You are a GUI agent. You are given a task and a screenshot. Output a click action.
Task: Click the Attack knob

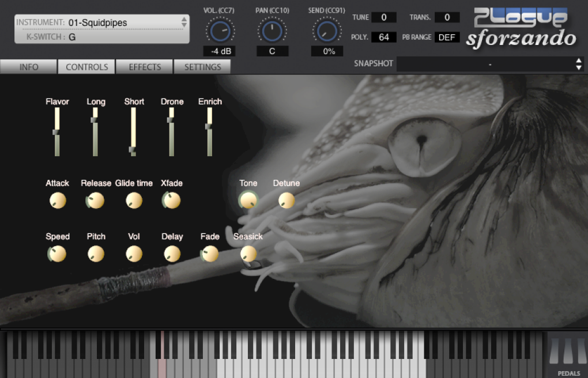coord(58,201)
